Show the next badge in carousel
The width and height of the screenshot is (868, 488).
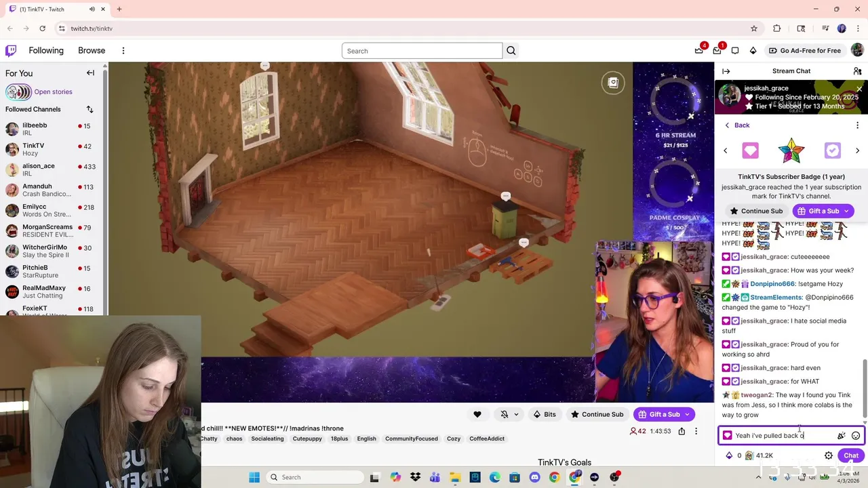tap(857, 150)
